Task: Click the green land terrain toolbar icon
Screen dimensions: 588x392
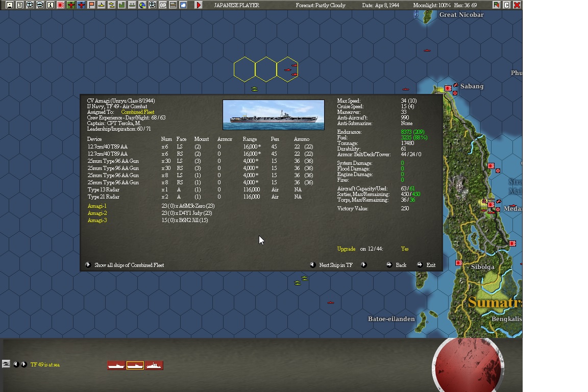Action: point(121,5)
